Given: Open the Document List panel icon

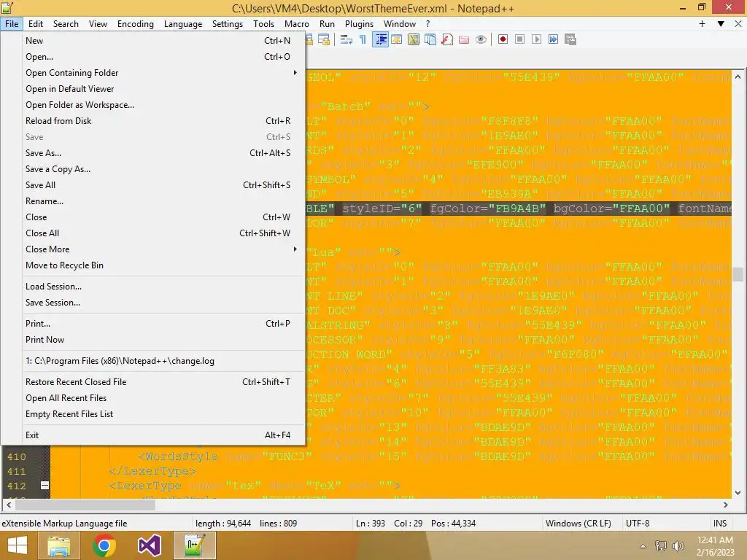Looking at the screenshot, I should (x=430, y=39).
